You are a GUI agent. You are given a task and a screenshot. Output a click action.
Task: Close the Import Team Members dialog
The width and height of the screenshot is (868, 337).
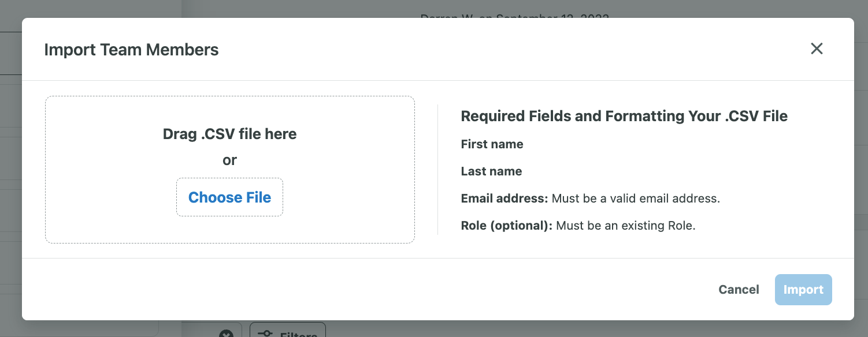(817, 48)
